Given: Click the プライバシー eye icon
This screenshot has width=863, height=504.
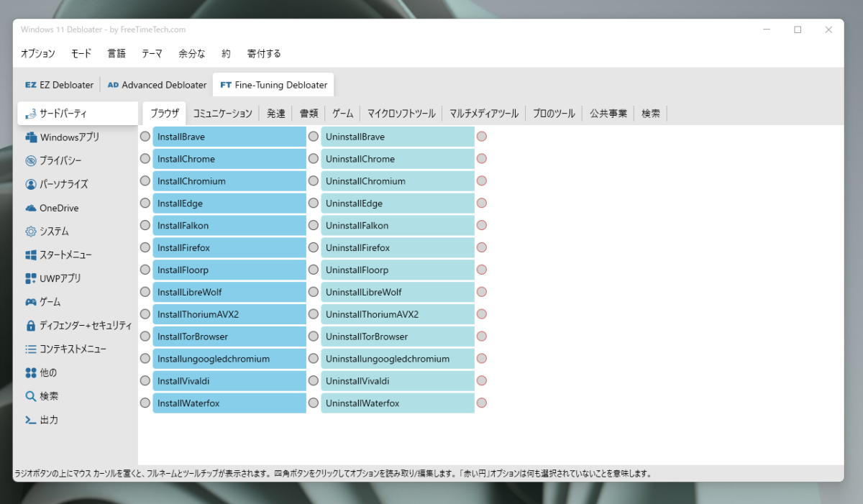Looking at the screenshot, I should tap(30, 160).
